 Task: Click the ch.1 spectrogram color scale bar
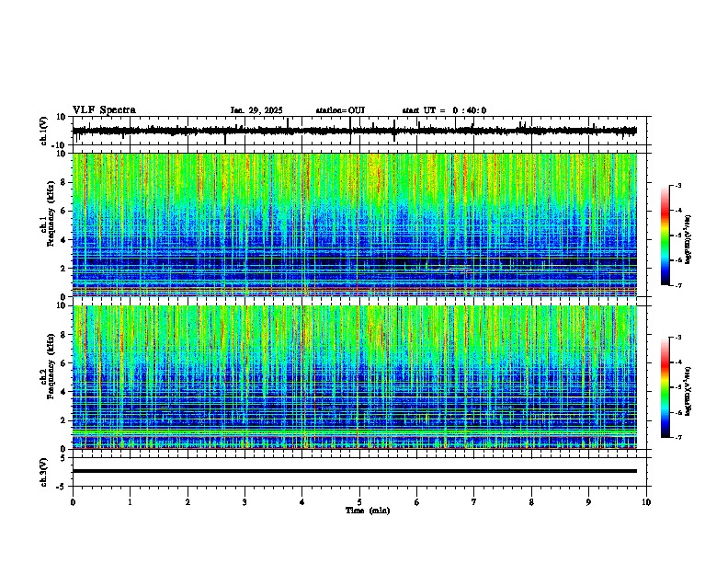click(665, 236)
